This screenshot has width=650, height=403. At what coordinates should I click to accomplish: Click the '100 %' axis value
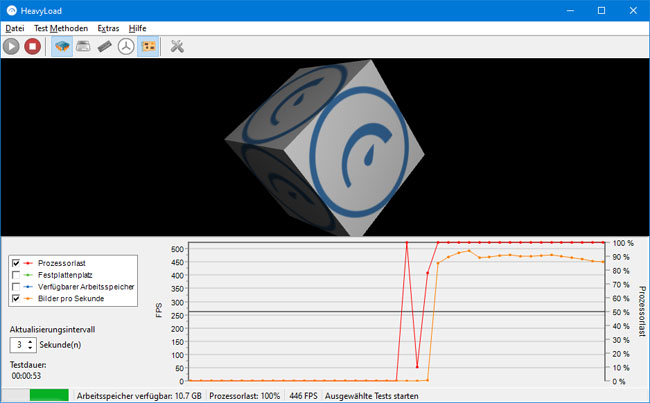coord(623,243)
